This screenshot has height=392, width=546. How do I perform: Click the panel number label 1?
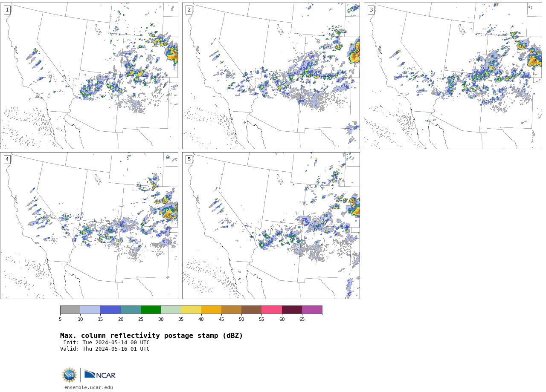pyautogui.click(x=7, y=10)
